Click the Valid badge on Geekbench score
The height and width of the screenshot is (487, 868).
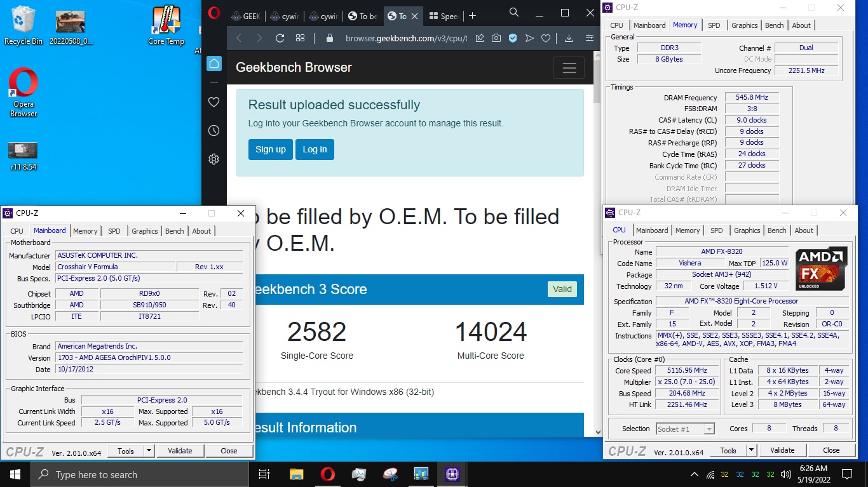[562, 289]
